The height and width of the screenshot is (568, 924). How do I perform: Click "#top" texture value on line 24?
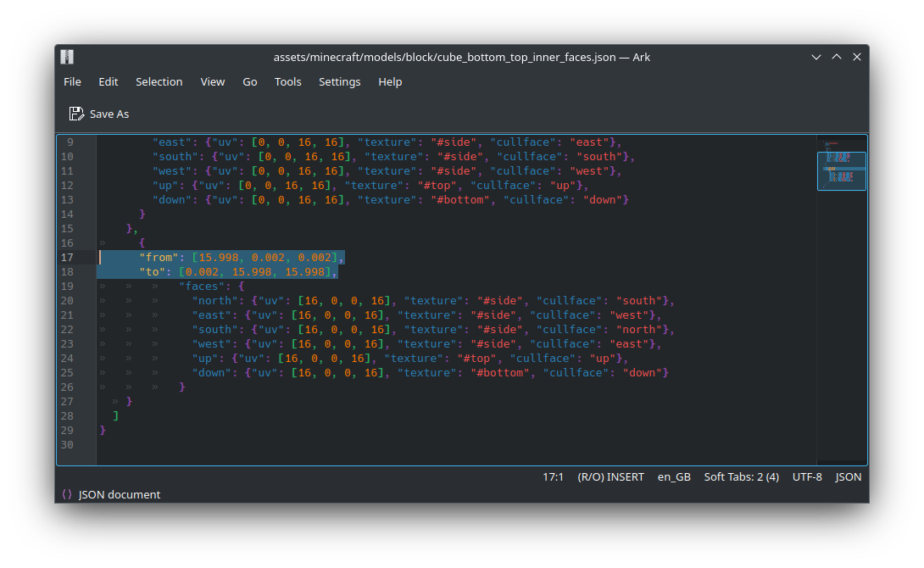[x=476, y=359]
